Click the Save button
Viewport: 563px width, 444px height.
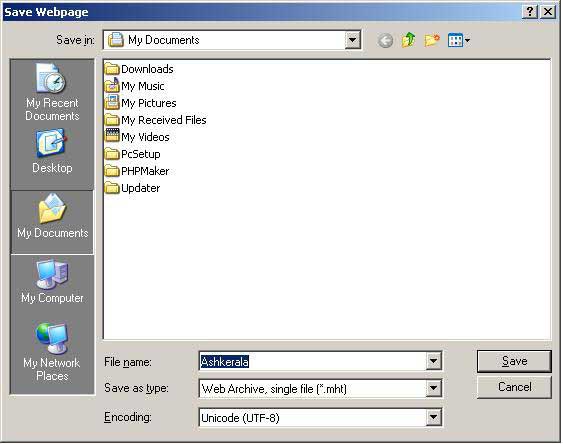point(514,361)
